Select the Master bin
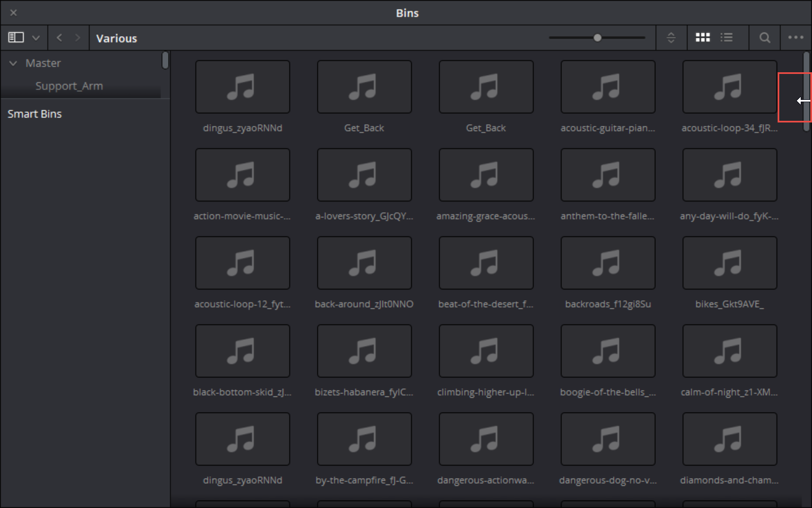The image size is (812, 508). [x=43, y=63]
